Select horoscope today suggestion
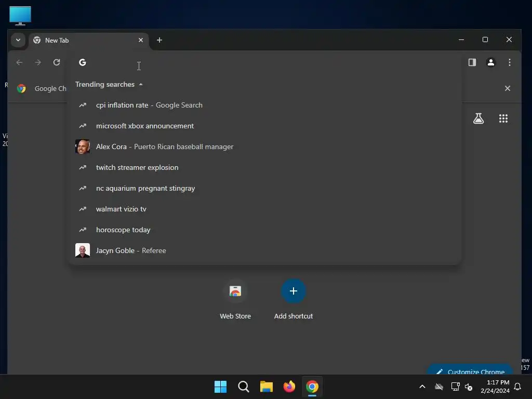The width and height of the screenshot is (532, 399). (265, 230)
